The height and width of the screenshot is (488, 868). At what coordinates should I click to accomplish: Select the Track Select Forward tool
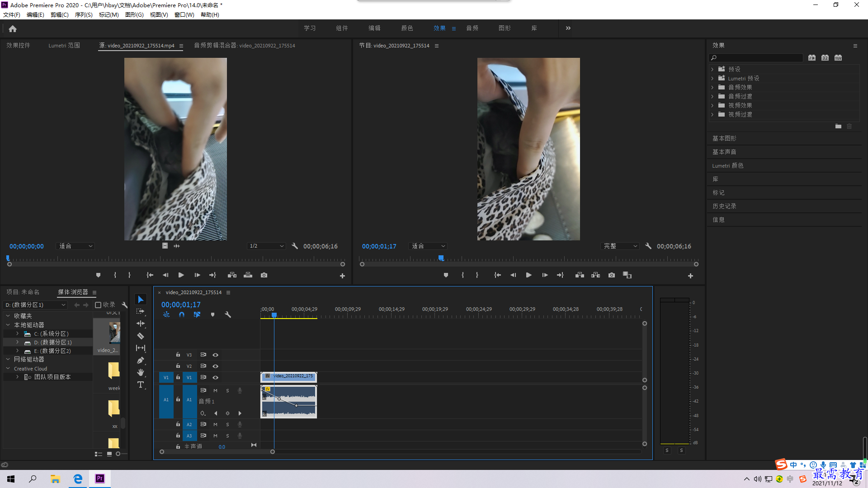click(141, 311)
